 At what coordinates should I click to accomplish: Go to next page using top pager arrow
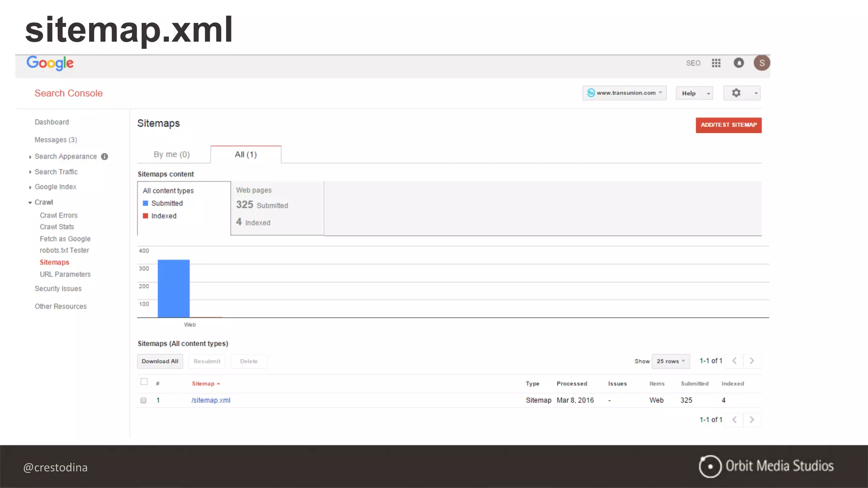tap(752, 361)
